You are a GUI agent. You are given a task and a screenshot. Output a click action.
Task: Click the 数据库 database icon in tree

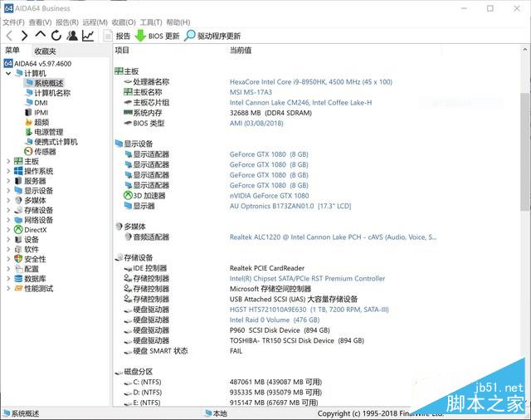[18, 279]
